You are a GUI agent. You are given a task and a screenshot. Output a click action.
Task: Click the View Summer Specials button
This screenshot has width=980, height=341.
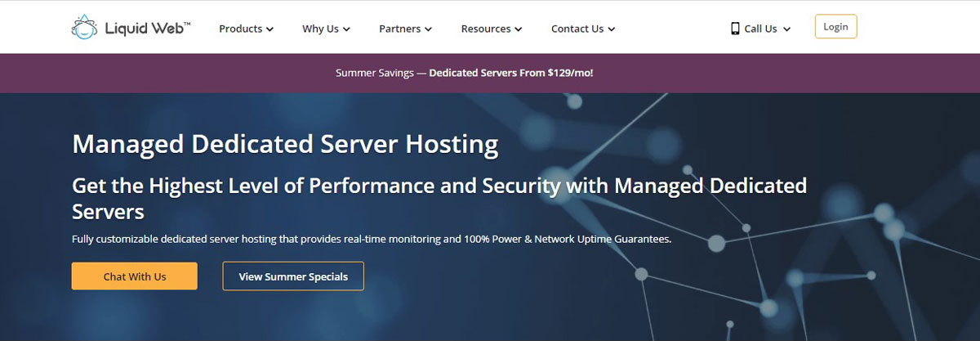pos(293,276)
